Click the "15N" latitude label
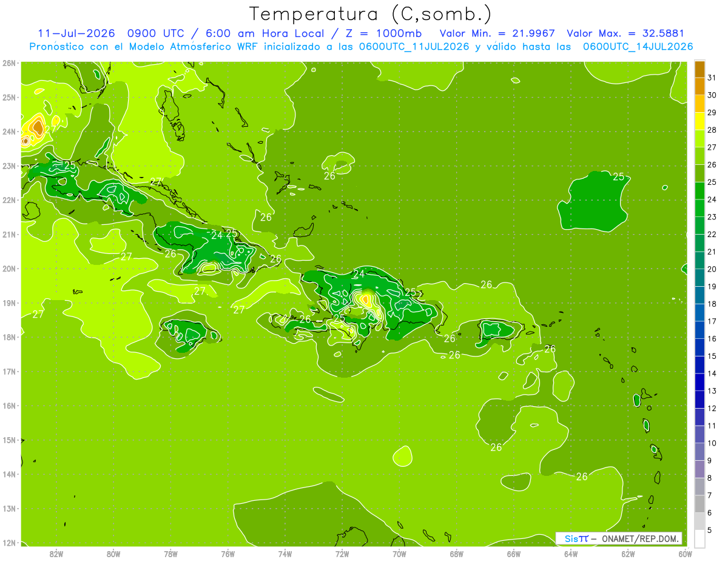The image size is (728, 562). (9, 440)
